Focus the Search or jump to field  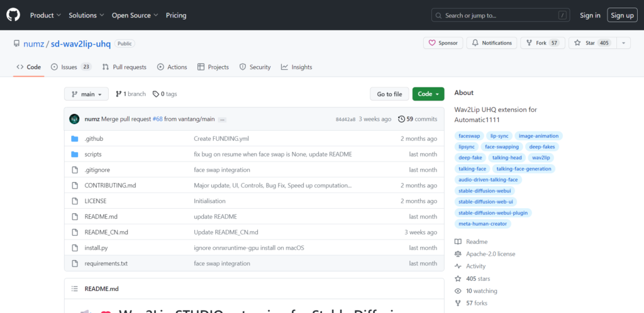[501, 15]
